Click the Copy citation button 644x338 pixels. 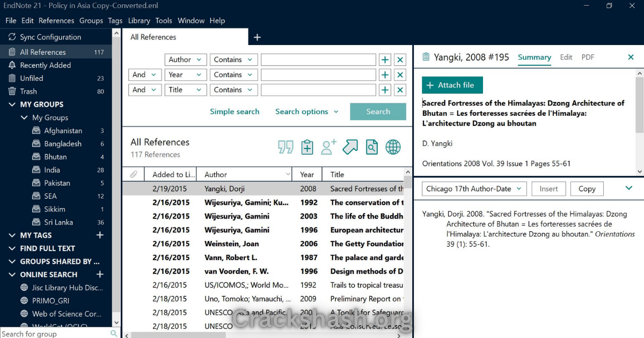coord(587,189)
